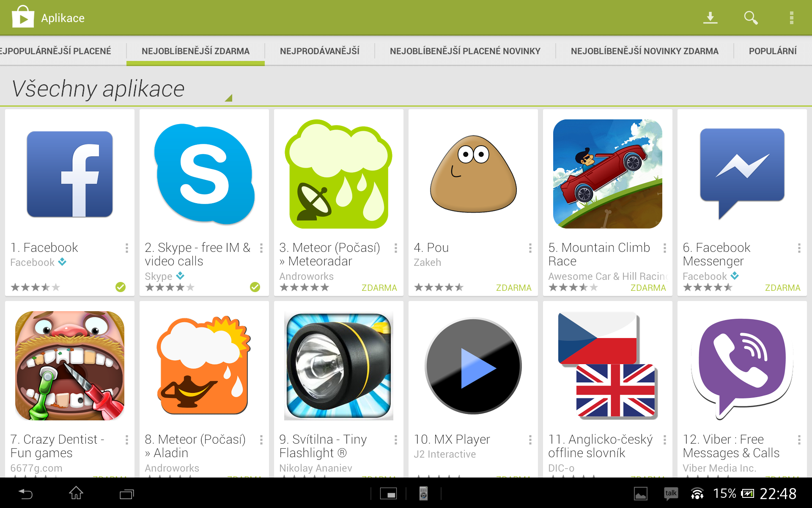Open the recent apps button
This screenshot has height=508, width=812.
coord(126,494)
